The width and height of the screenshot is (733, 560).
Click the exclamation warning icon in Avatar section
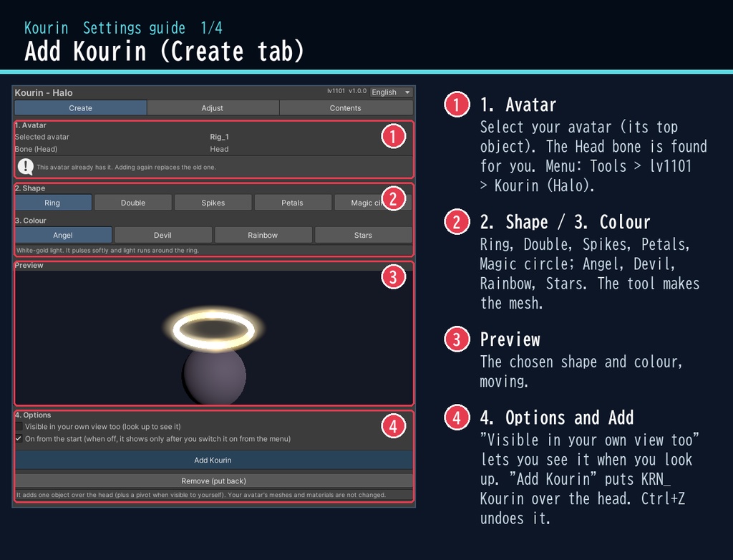coord(25,167)
